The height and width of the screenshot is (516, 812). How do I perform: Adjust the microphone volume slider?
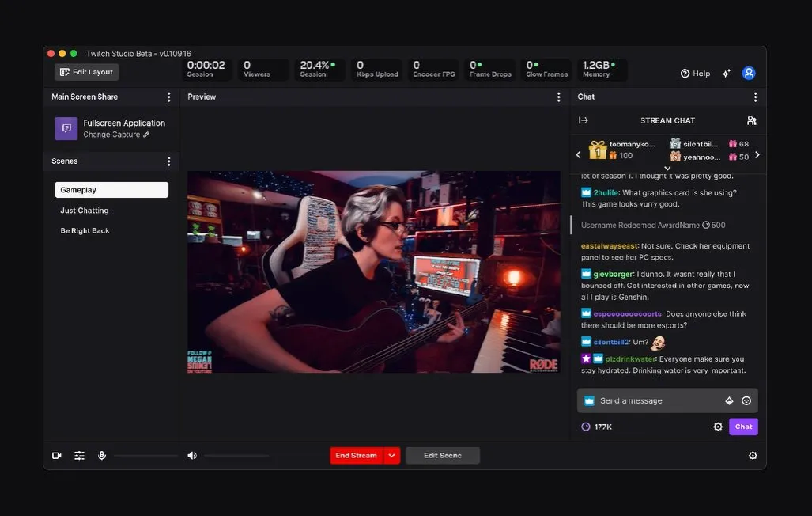145,456
